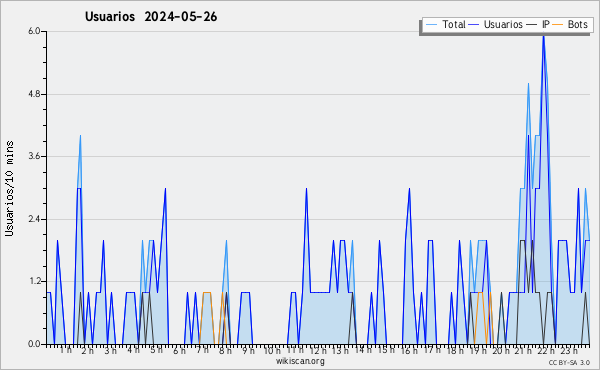The width and height of the screenshot is (600, 370).
Task: Click the '12 h' x-axis label
Action: (318, 350)
